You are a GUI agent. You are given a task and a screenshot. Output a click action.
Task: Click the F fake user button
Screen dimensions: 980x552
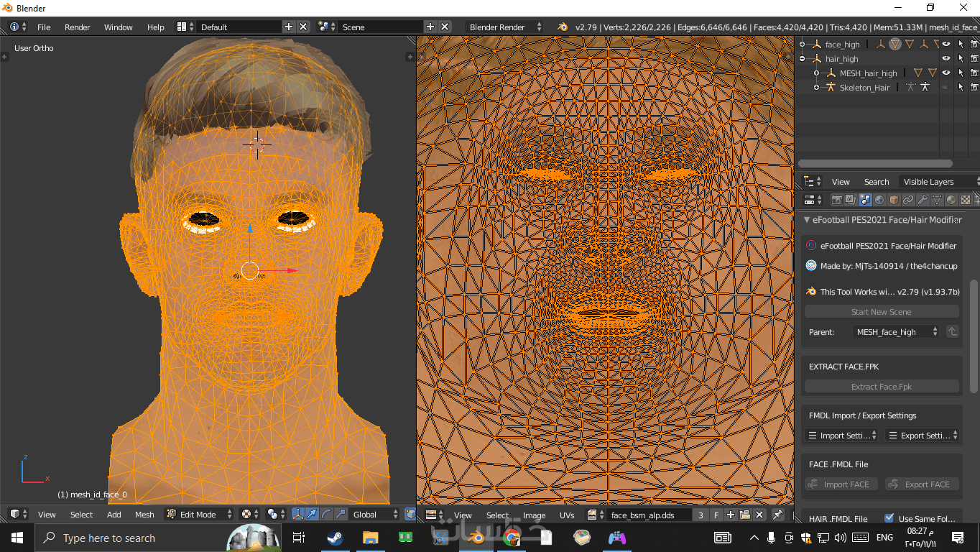pyautogui.click(x=716, y=515)
